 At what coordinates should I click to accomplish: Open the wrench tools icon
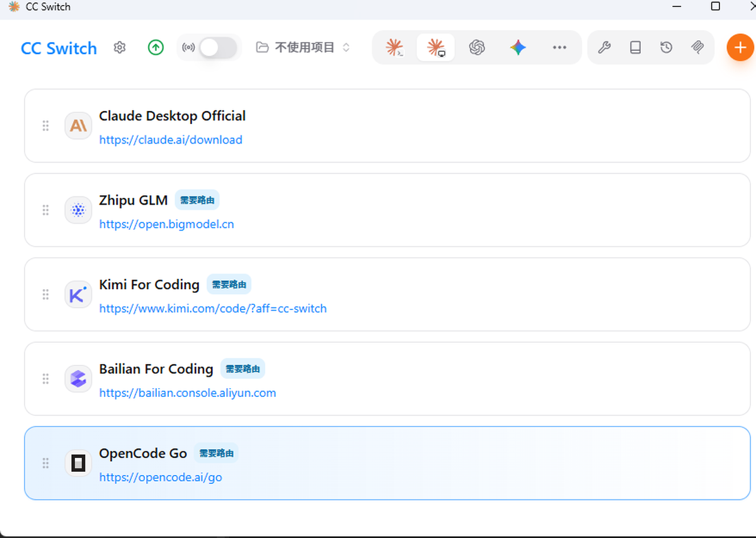[604, 47]
